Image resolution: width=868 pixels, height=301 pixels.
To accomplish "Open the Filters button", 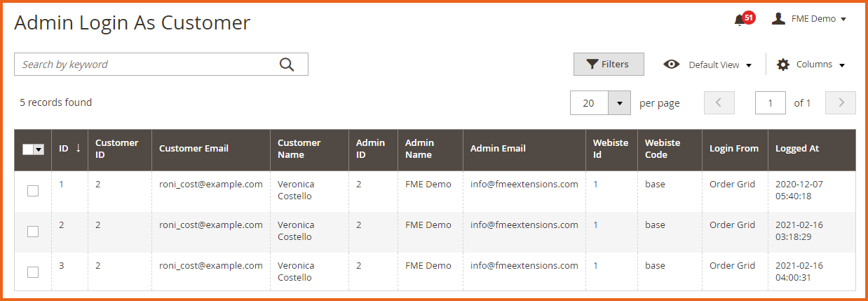I will [609, 65].
